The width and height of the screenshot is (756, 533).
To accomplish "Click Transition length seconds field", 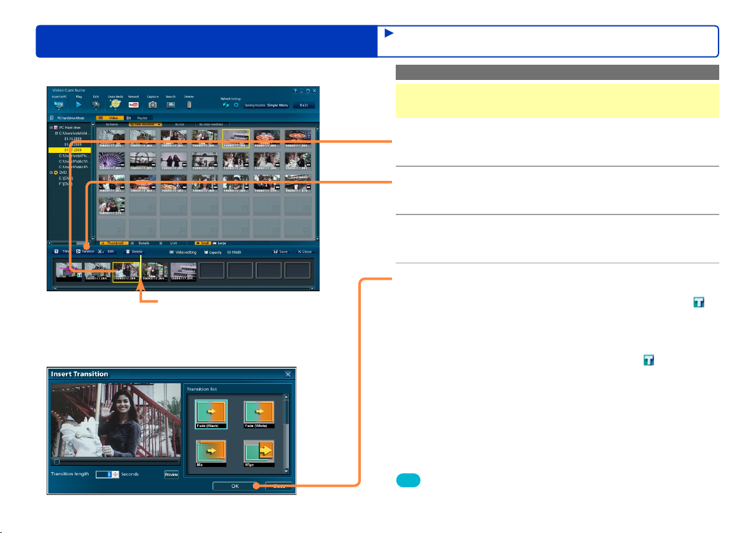I will click(103, 475).
